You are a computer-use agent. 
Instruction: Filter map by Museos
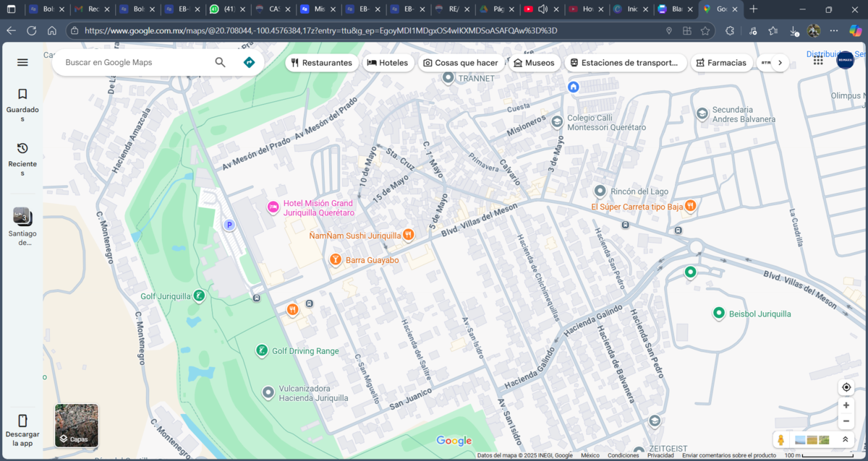[534, 63]
